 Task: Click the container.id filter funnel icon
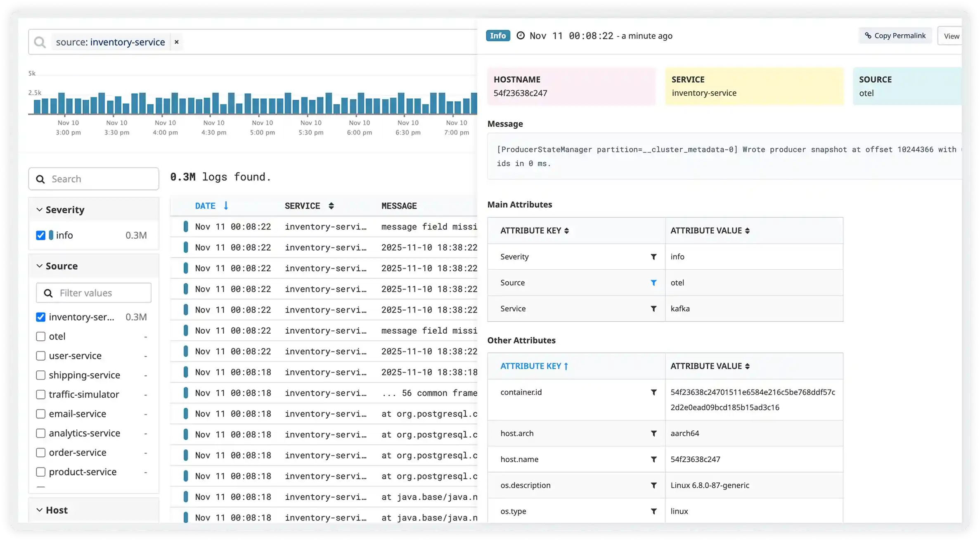(x=653, y=392)
